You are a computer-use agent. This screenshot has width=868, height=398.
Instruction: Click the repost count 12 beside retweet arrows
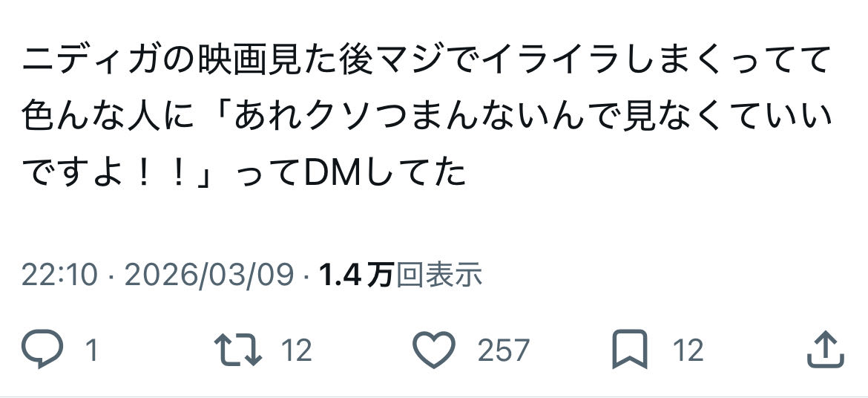point(297,351)
